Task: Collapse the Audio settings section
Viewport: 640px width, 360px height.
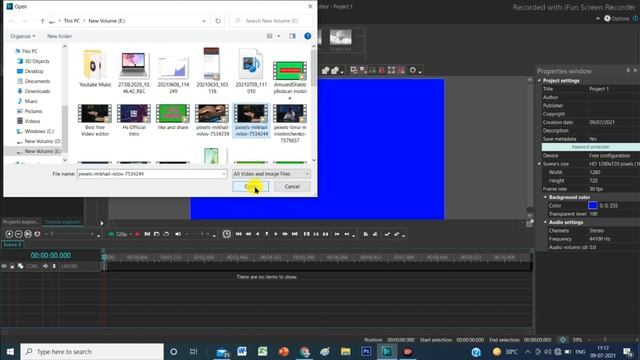Action: [546, 222]
